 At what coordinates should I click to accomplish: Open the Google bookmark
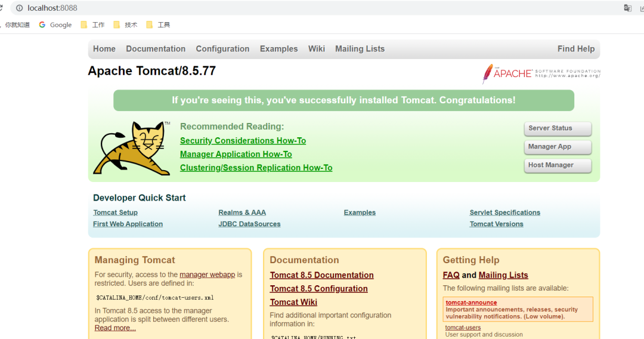(x=55, y=24)
